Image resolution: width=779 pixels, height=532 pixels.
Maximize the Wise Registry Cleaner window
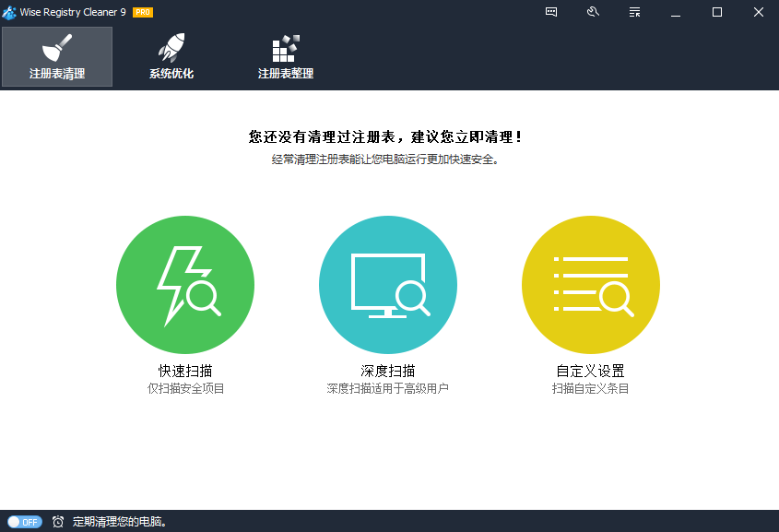[x=717, y=12]
